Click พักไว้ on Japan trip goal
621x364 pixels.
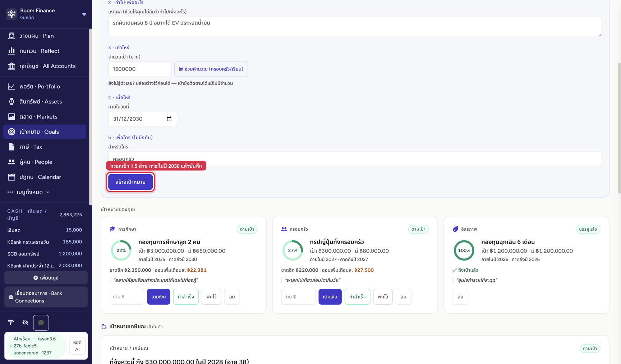[383, 297]
